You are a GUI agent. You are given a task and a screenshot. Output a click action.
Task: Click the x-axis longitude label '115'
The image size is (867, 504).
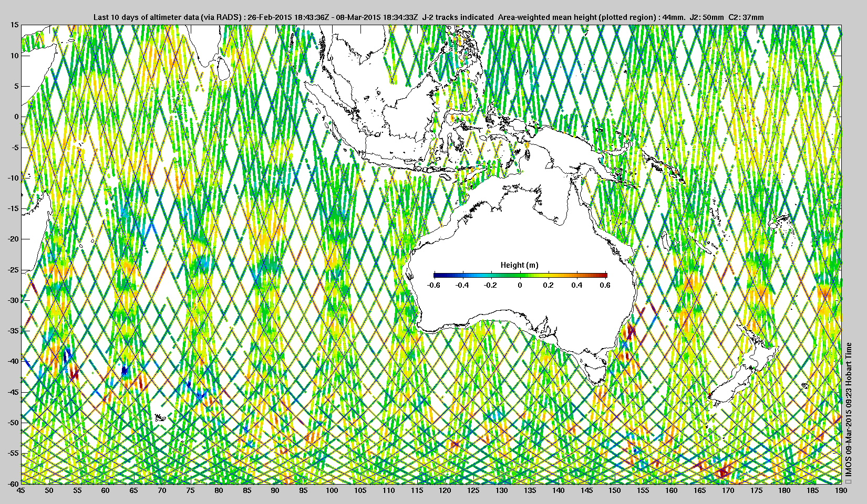coord(417,490)
